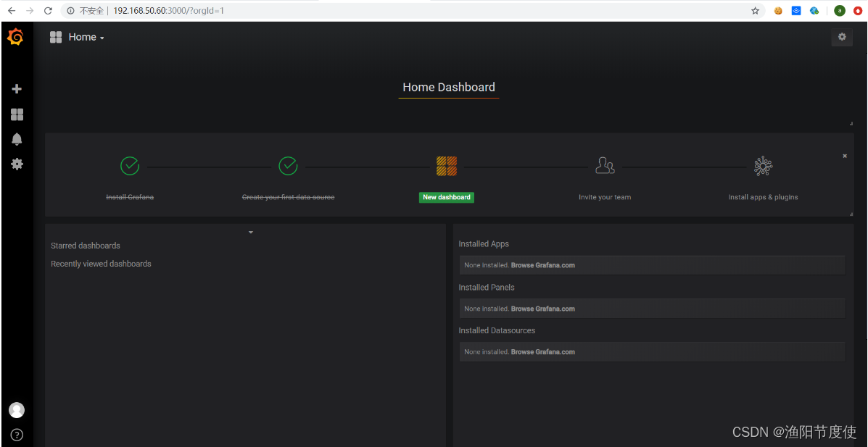
Task: Click the blue globe extension icon
Action: pos(814,11)
